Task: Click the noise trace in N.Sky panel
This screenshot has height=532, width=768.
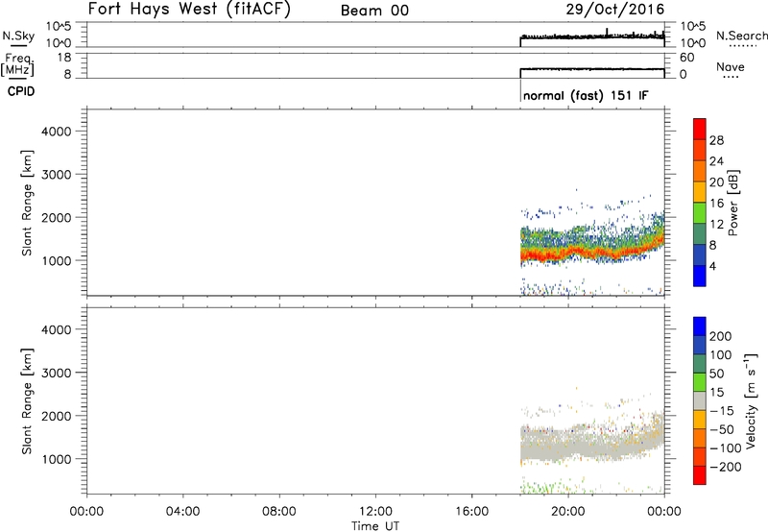Action: coord(592,36)
